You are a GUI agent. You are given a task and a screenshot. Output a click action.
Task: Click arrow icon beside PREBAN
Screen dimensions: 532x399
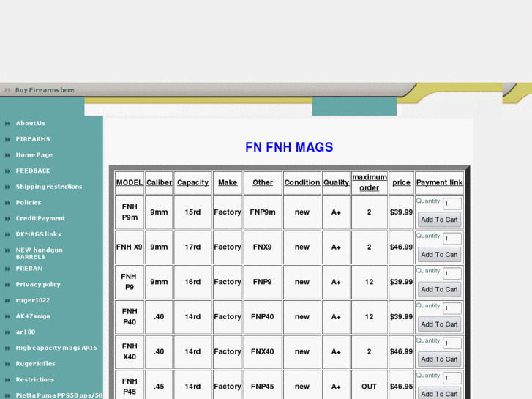7,269
